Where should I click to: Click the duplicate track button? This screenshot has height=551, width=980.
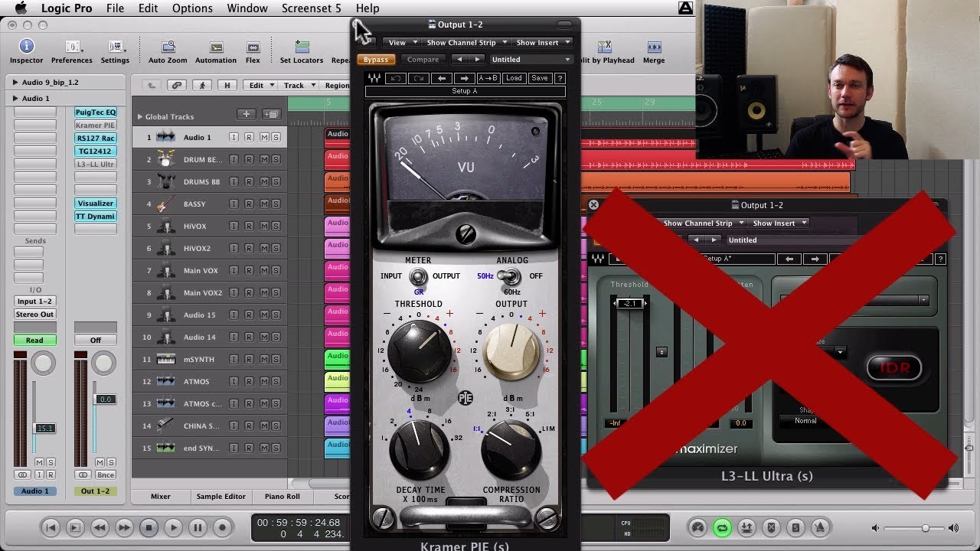pos(270,115)
